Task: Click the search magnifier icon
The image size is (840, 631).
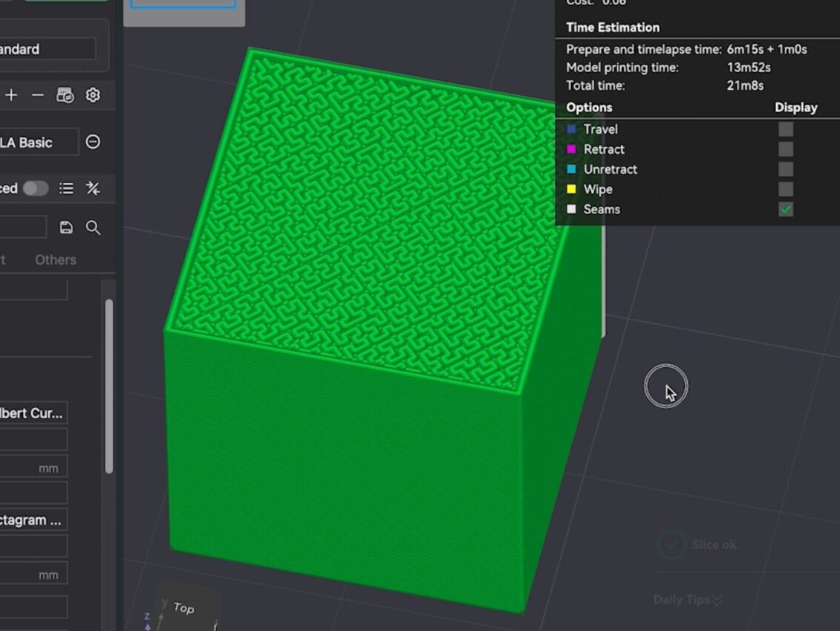Action: tap(93, 227)
